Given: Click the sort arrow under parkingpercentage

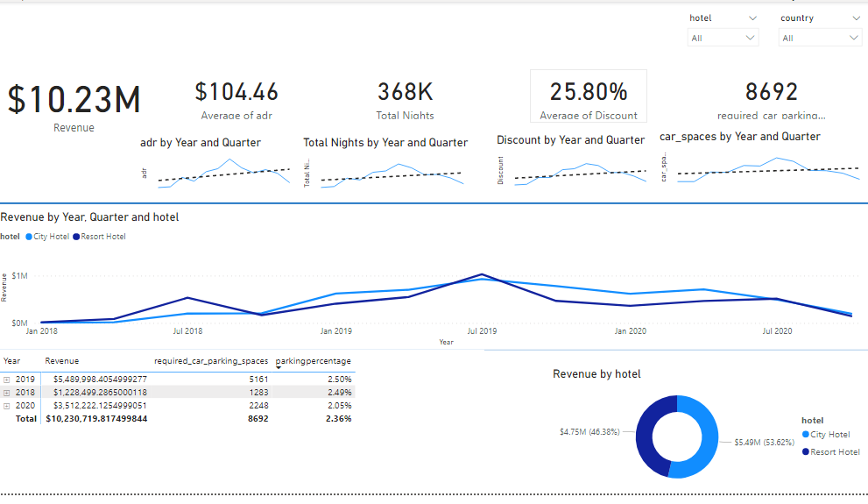Looking at the screenshot, I should (x=279, y=368).
